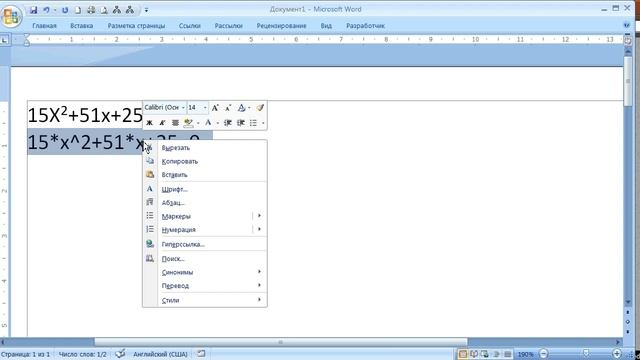
Task: Open Стили submenu in context menu
Action: pos(205,300)
